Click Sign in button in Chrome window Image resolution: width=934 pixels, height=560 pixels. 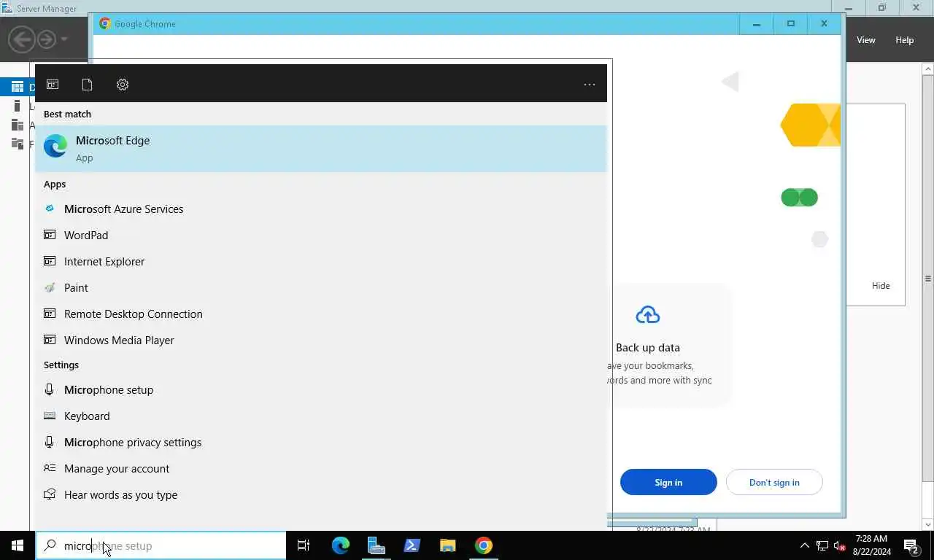(x=668, y=482)
